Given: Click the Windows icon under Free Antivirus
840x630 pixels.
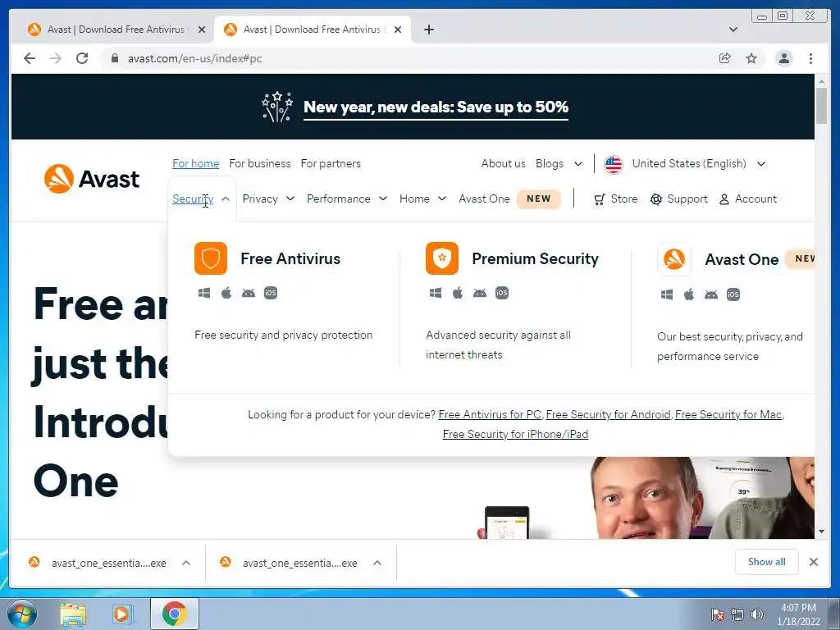Looking at the screenshot, I should 204,293.
